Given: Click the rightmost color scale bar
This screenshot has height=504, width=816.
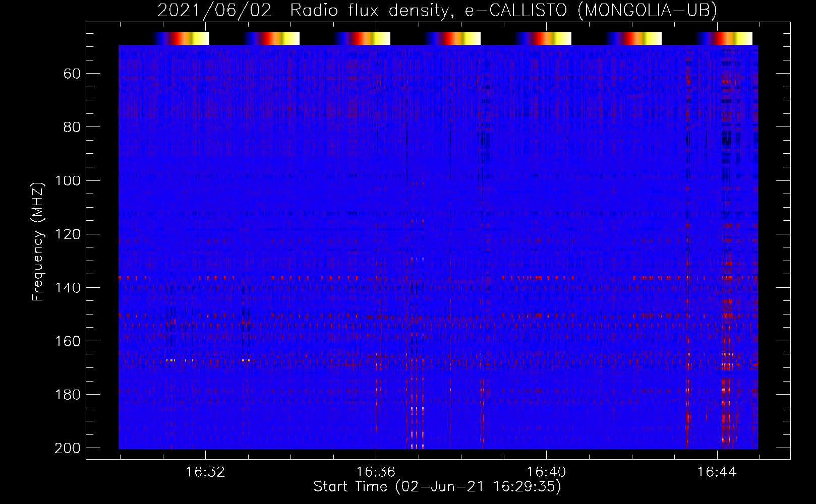Looking at the screenshot, I should 724,39.
